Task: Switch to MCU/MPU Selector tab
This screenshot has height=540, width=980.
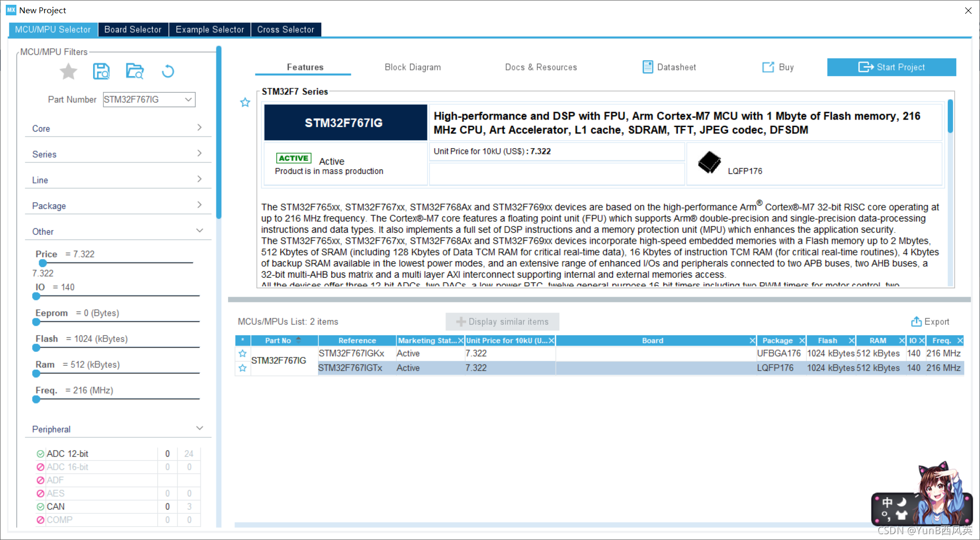Action: pos(53,30)
